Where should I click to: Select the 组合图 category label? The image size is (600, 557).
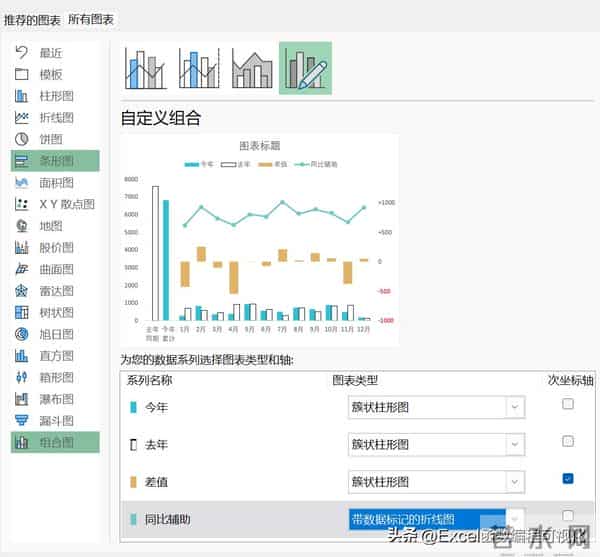pos(57,443)
